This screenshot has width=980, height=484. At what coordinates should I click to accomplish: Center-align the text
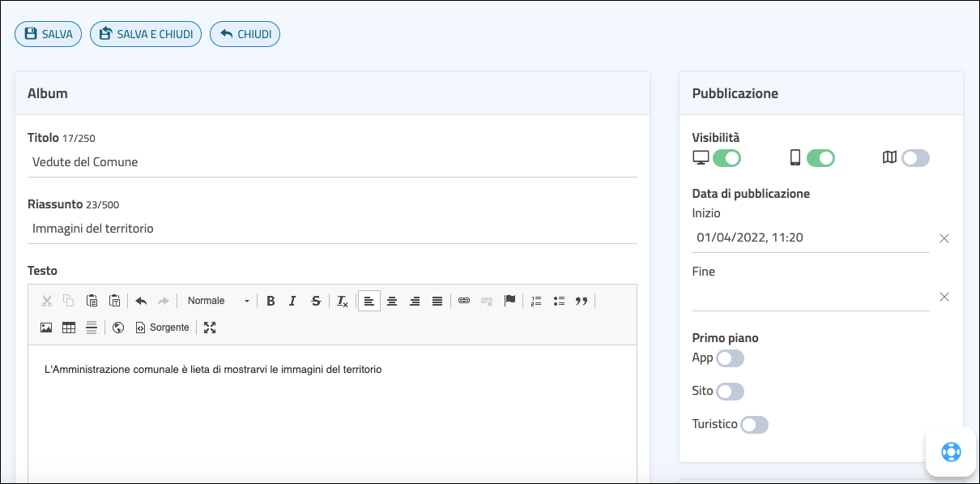(392, 301)
